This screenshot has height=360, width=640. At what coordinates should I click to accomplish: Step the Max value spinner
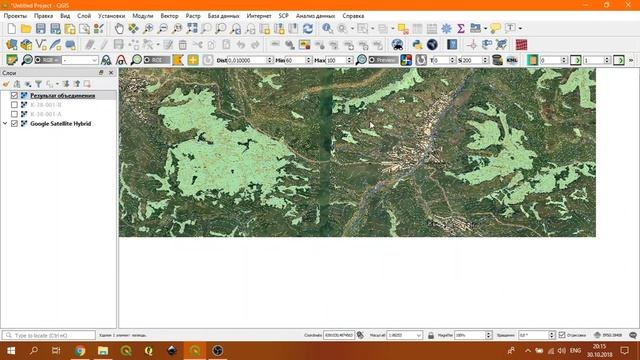tap(349, 60)
